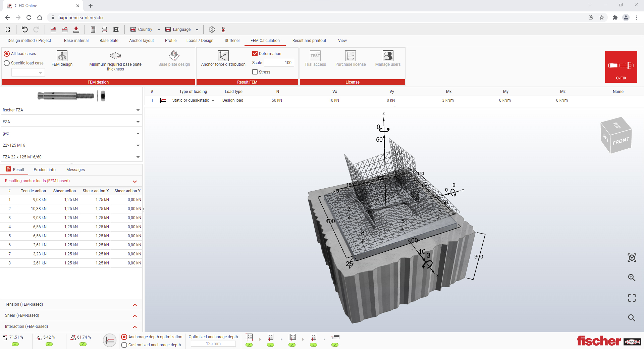Enable the Stress checkbox

pyautogui.click(x=255, y=72)
